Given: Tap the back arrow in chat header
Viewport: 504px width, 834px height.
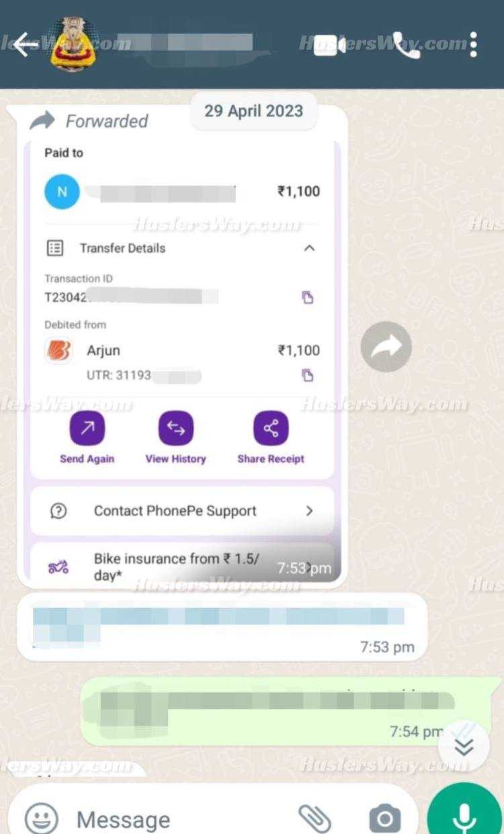Looking at the screenshot, I should click(x=26, y=45).
